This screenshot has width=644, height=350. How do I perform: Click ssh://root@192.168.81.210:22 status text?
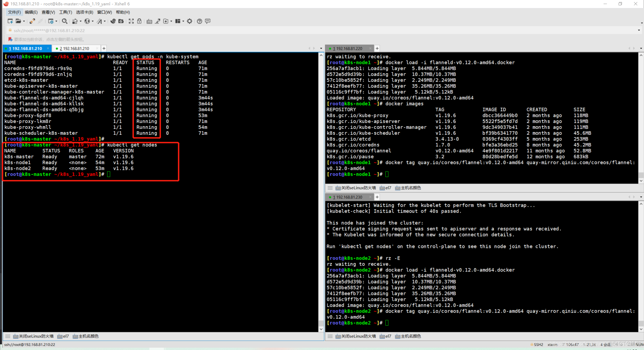click(x=30, y=345)
